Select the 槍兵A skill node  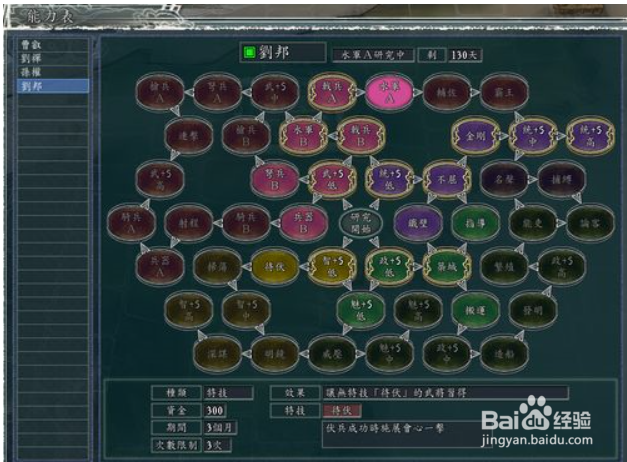point(160,92)
